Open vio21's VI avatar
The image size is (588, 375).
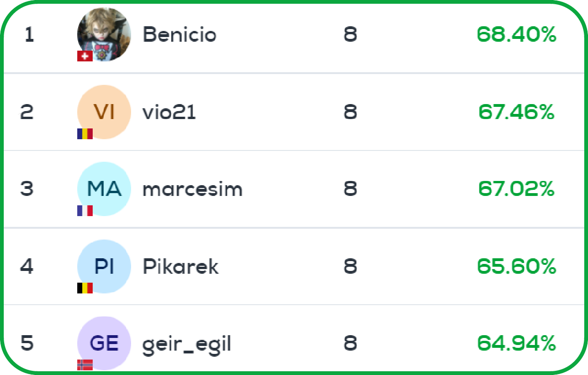(x=104, y=112)
